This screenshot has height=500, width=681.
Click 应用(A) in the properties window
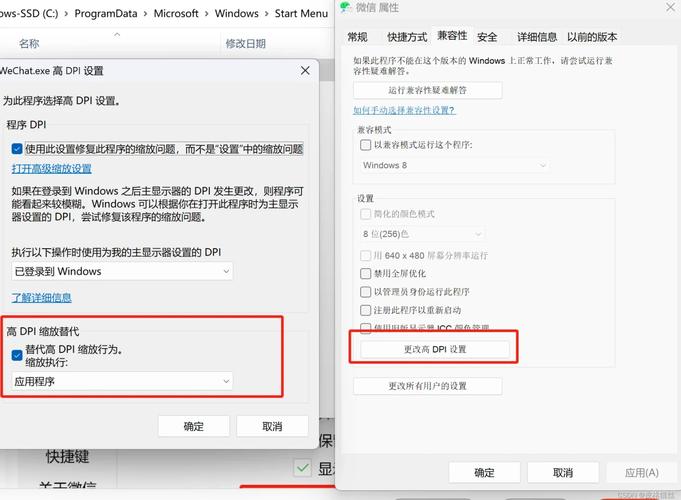pyautogui.click(x=641, y=472)
